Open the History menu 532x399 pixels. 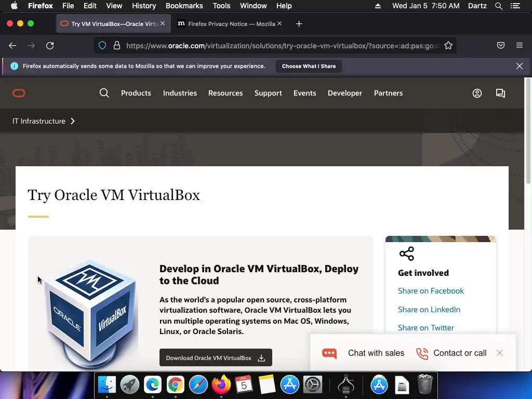click(144, 6)
